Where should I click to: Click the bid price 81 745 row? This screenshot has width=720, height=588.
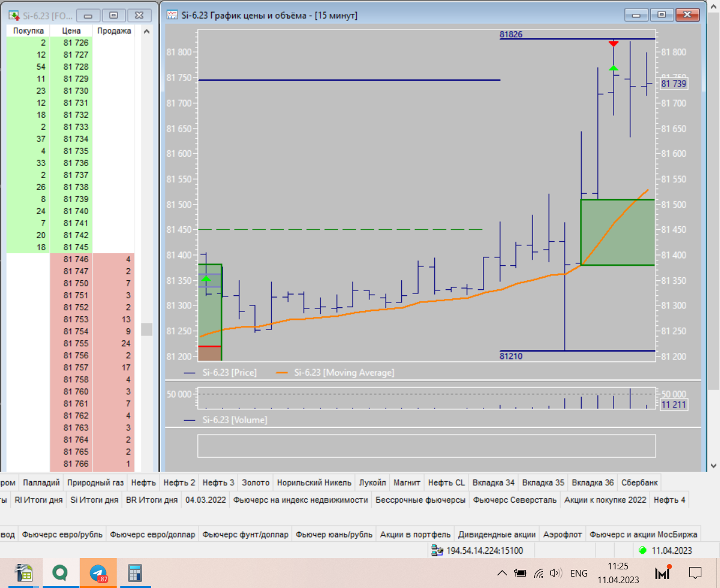[70, 248]
